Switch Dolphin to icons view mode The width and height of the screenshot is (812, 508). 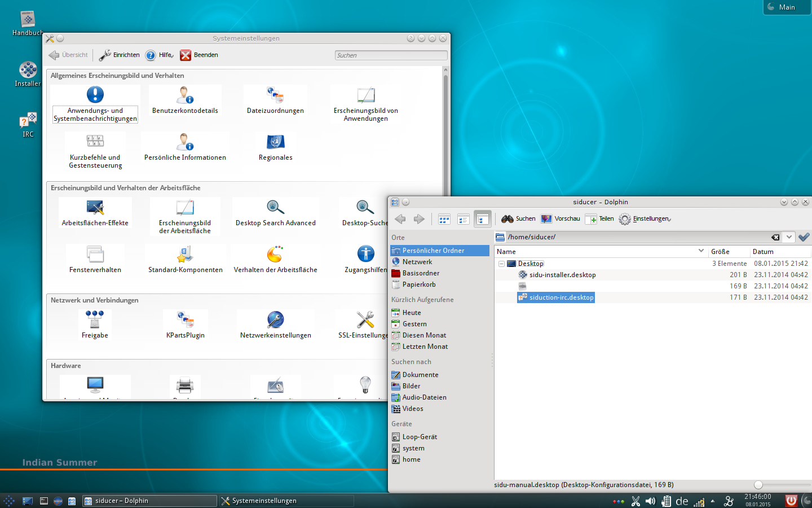coord(444,219)
